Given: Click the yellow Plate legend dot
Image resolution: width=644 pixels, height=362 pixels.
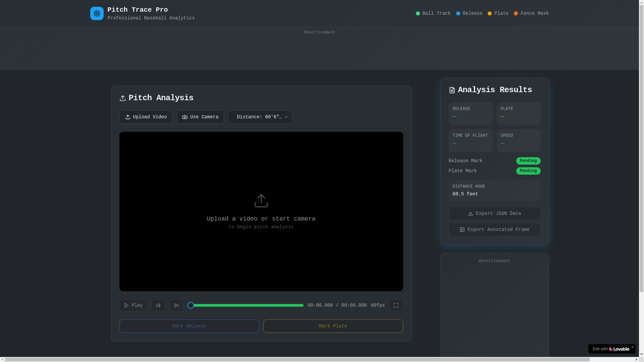Looking at the screenshot, I should [x=490, y=13].
